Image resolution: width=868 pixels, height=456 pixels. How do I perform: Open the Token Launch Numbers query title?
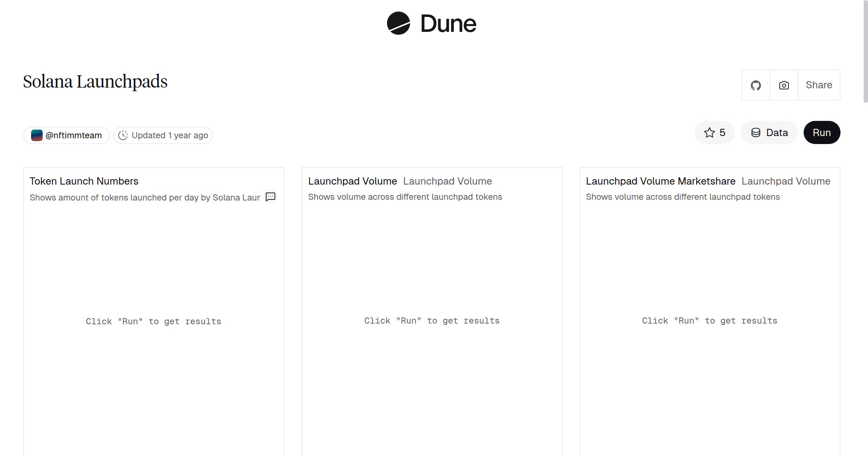[x=84, y=181]
